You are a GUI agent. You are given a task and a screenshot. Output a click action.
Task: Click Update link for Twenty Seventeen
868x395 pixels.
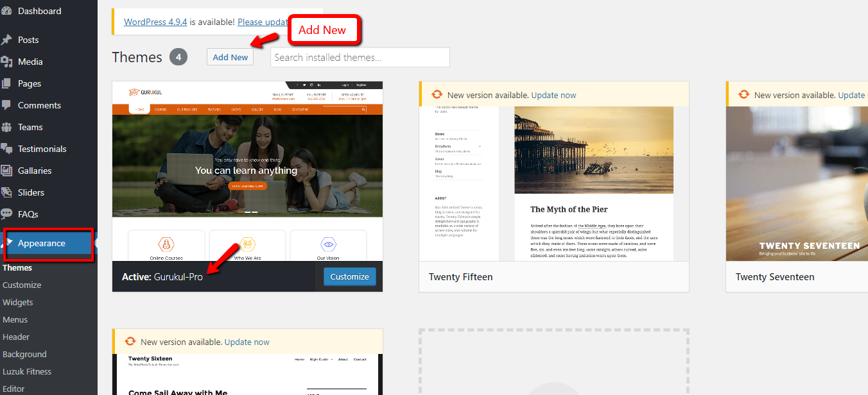pyautogui.click(x=852, y=95)
